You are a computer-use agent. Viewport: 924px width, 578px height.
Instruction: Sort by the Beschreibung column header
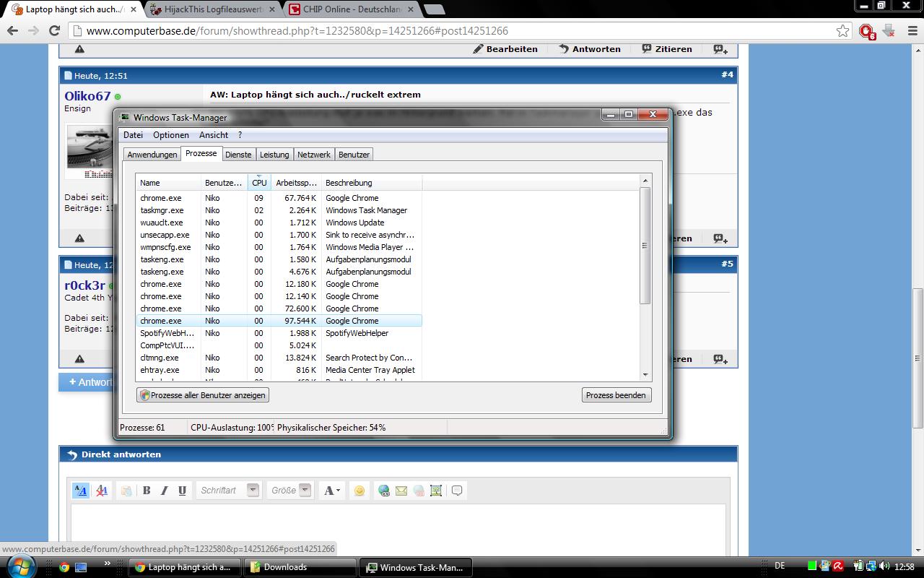tap(372, 183)
